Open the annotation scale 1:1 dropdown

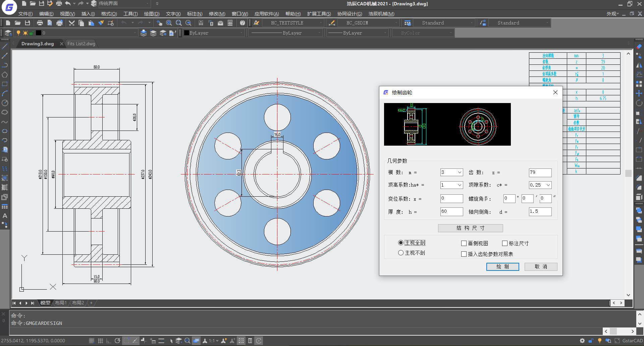(214, 341)
